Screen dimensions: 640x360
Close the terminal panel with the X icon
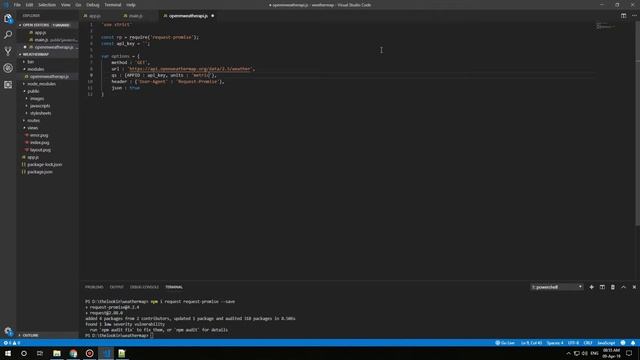634,287
